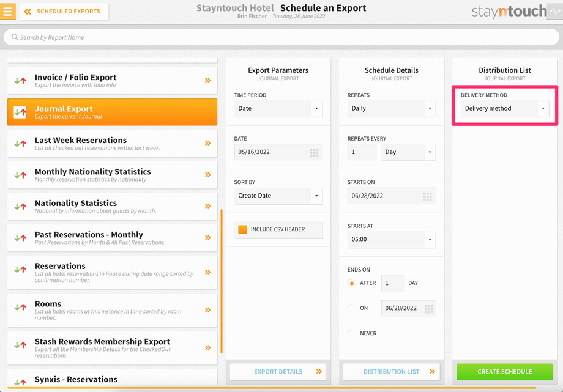Select Last Week Reservations report
Image resolution: width=563 pixels, height=392 pixels.
tap(113, 143)
